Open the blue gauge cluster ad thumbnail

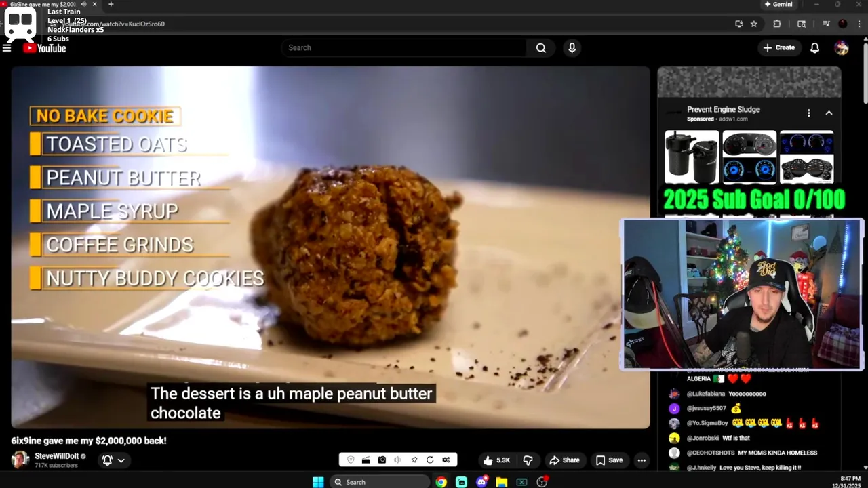(x=806, y=157)
